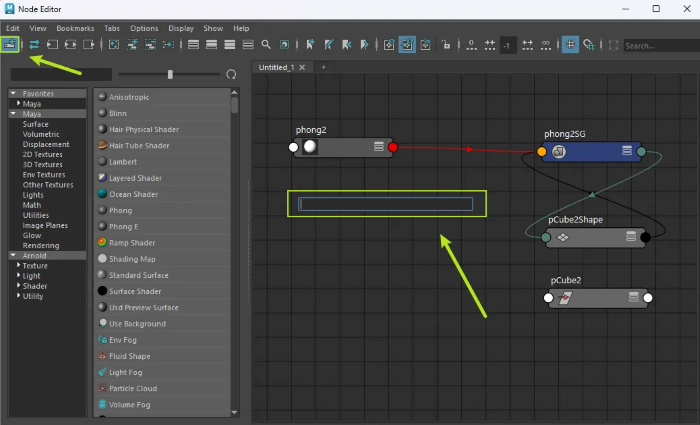Switch to the Untitled_1 tab

[276, 67]
